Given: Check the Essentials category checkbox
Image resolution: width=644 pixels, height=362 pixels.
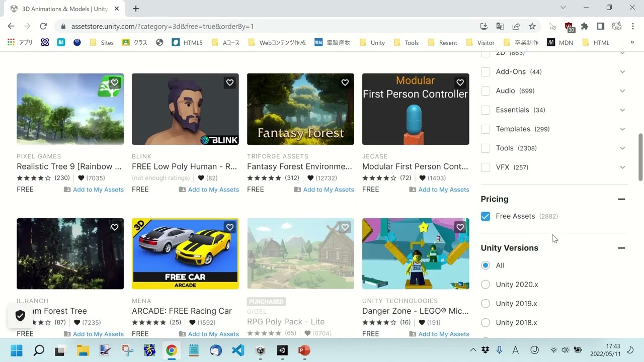Looking at the screenshot, I should [486, 110].
